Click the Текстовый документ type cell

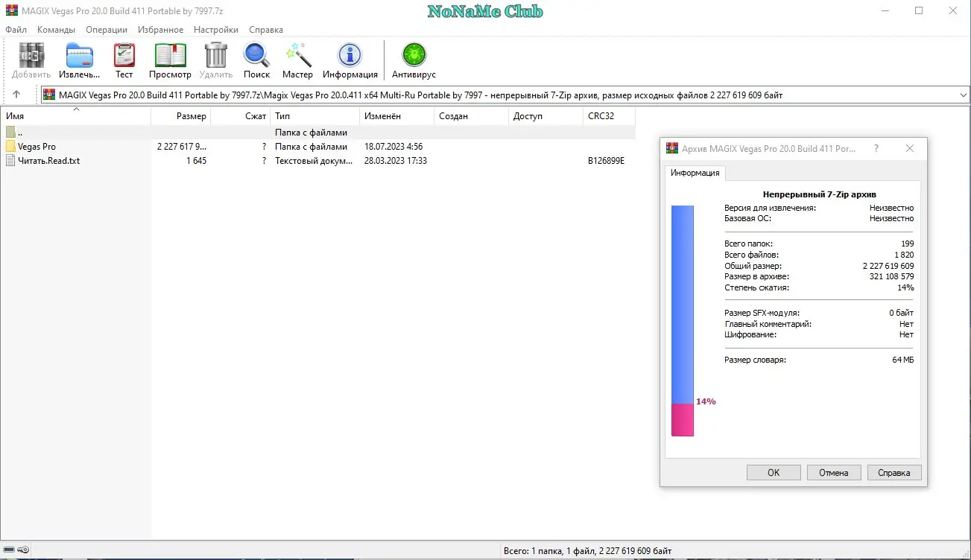click(314, 161)
